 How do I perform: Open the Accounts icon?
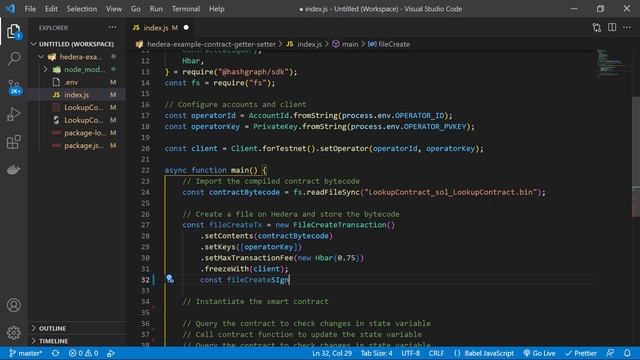coord(13,305)
